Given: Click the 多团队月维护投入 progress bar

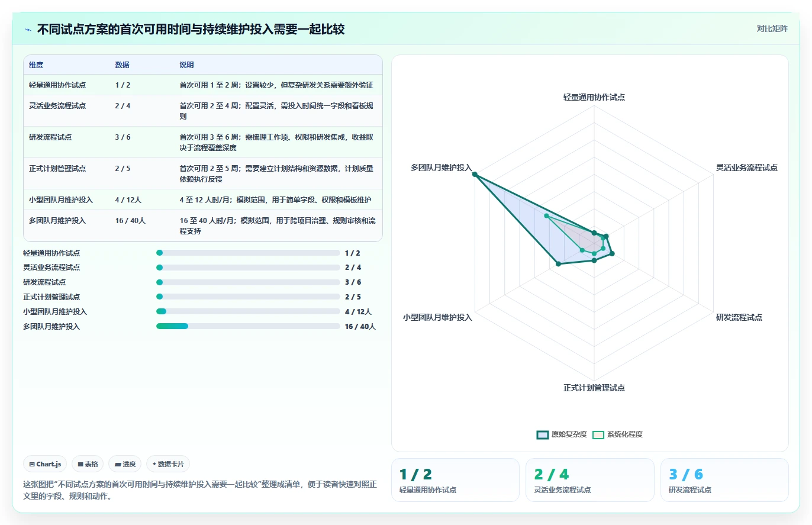Looking at the screenshot, I should [x=248, y=326].
